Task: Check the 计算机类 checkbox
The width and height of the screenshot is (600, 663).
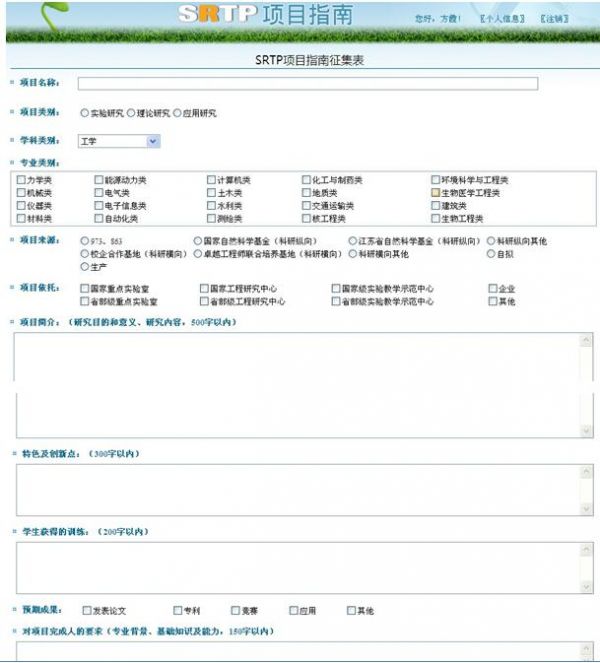Action: point(211,181)
